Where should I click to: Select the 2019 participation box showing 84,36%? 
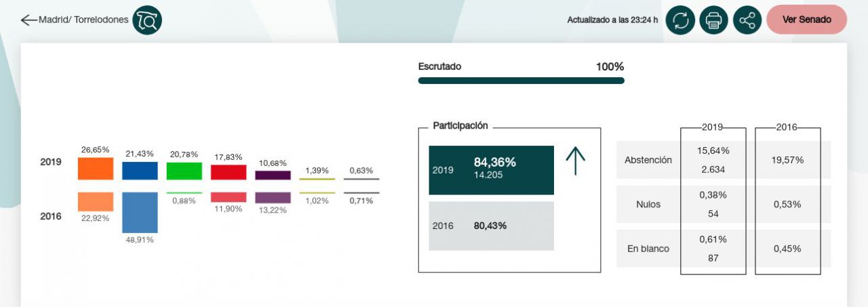coord(492,170)
